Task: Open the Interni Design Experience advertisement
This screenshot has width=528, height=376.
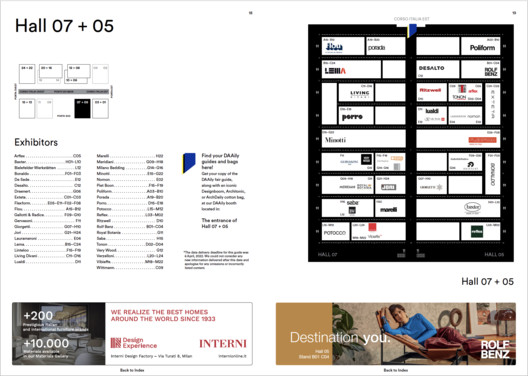Action: (132, 334)
